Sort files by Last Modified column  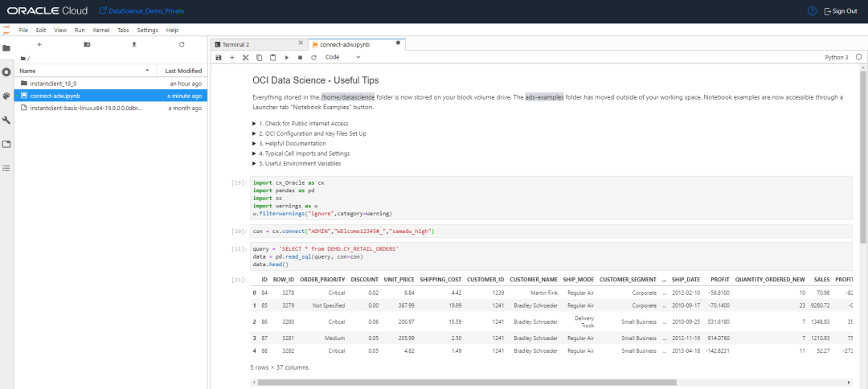coord(182,71)
